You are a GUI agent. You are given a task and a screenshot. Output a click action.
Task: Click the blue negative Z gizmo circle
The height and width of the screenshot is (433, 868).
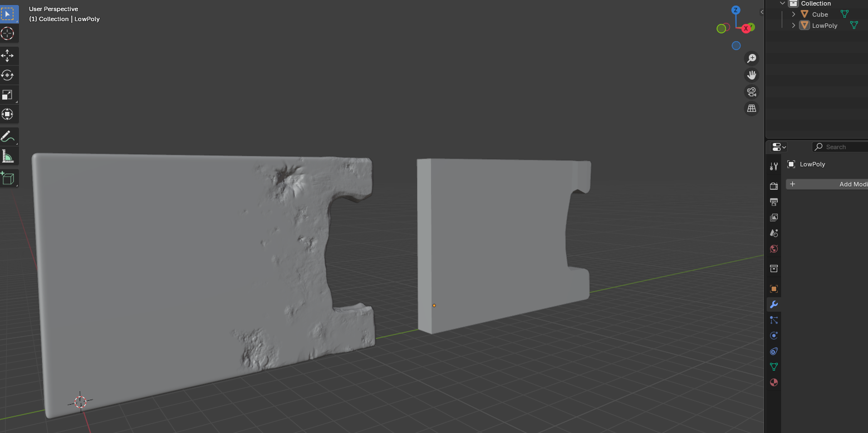click(x=736, y=46)
